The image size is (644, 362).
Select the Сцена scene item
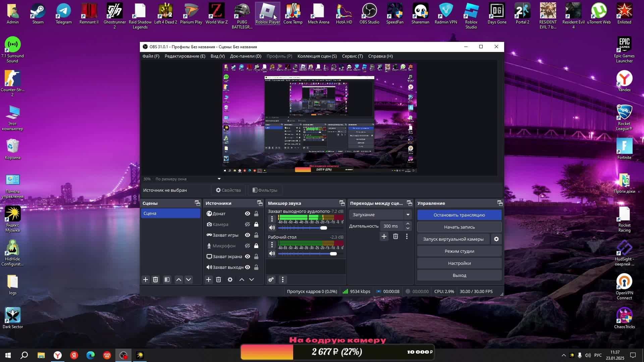[170, 213]
